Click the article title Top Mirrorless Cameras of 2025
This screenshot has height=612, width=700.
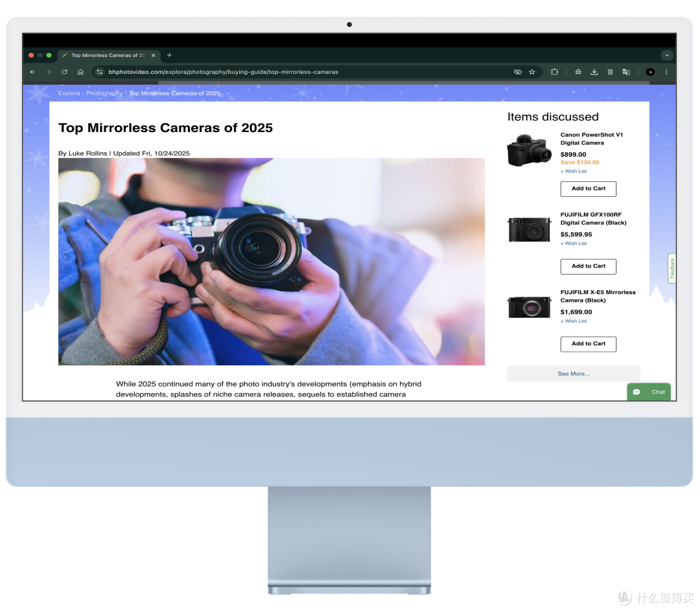coord(165,128)
